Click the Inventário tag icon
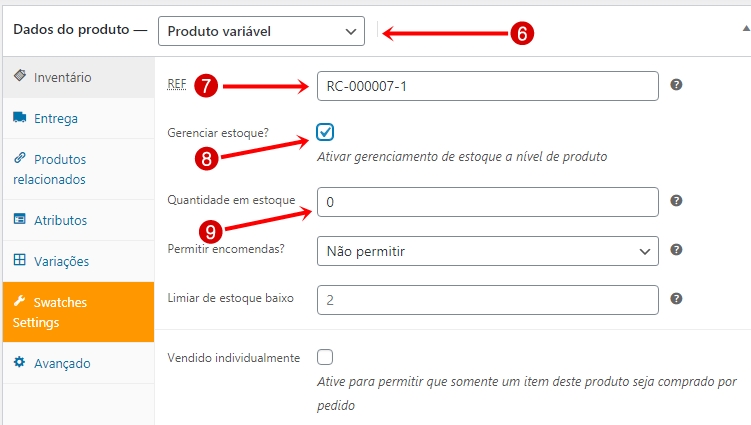The width and height of the screenshot is (751, 425). 20,75
